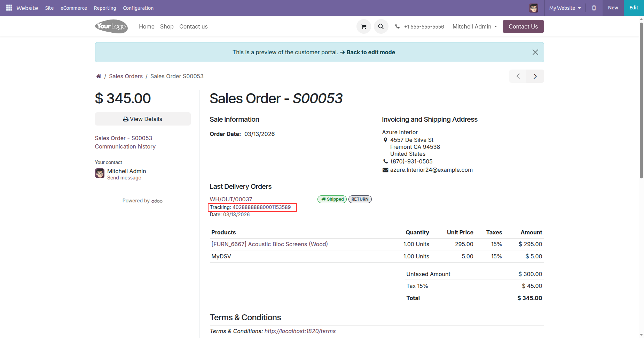Go to previous sales order arrow
This screenshot has width=644, height=338.
[x=518, y=76]
